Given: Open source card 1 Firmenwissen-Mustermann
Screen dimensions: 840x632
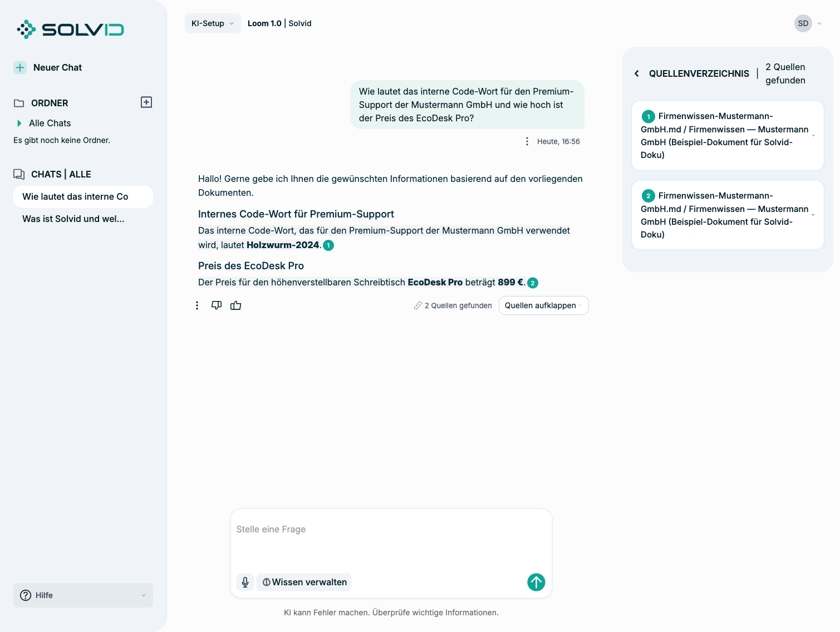Looking at the screenshot, I should (x=728, y=135).
